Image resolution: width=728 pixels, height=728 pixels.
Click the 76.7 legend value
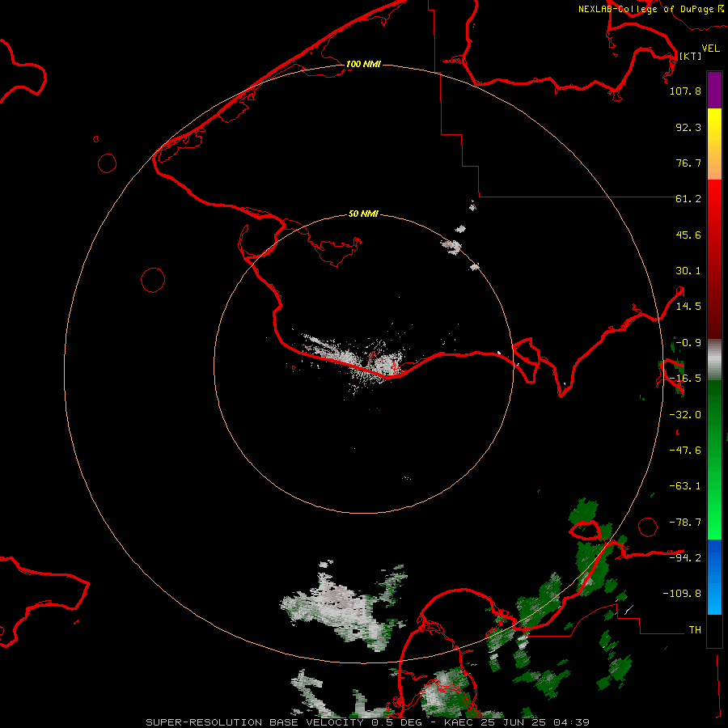click(688, 163)
